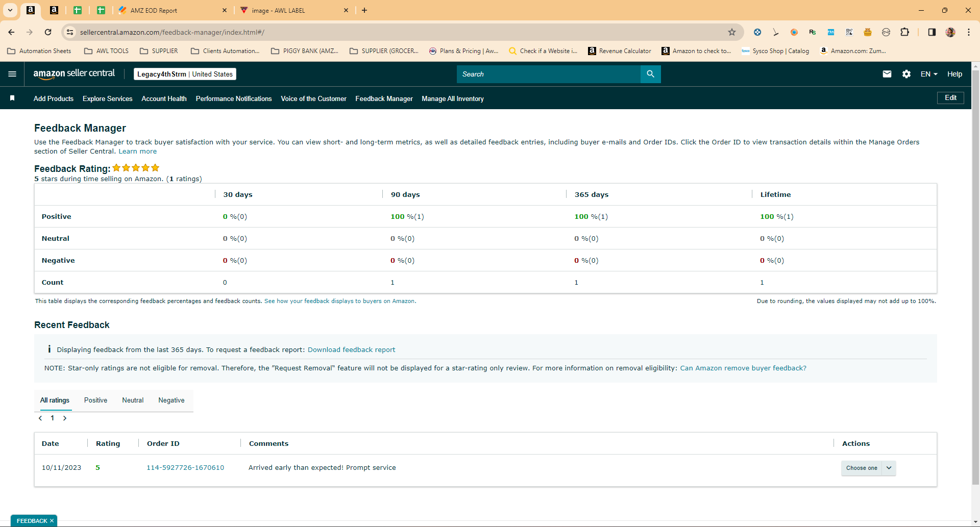The height and width of the screenshot is (527, 980).
Task: Go to next feedback page arrow
Action: pyautogui.click(x=65, y=418)
